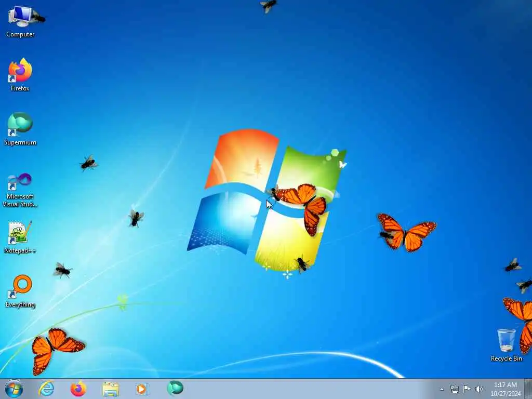Select the Microsoft Visual Studio shortcut
This screenshot has height=399, width=532.
click(20, 190)
